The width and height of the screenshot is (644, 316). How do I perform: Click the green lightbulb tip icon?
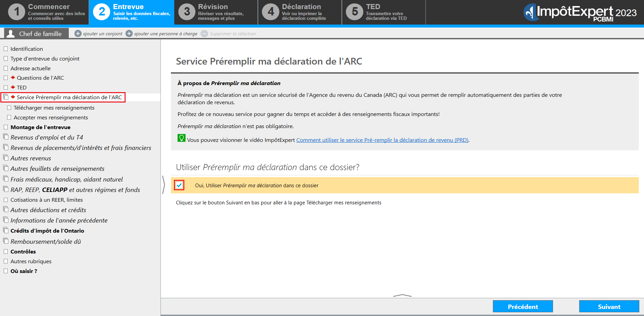(x=181, y=138)
